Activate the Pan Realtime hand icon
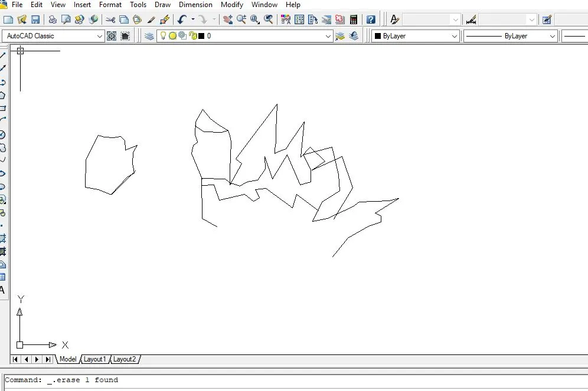588x391 pixels. click(x=228, y=19)
